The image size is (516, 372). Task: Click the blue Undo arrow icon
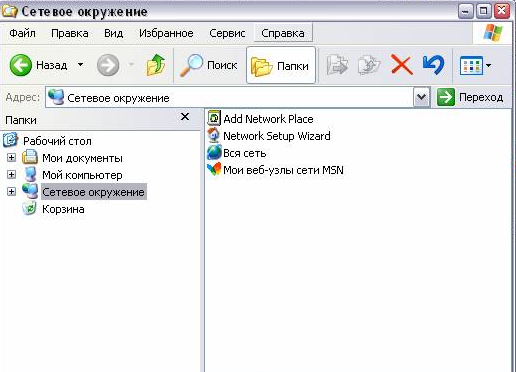(433, 65)
